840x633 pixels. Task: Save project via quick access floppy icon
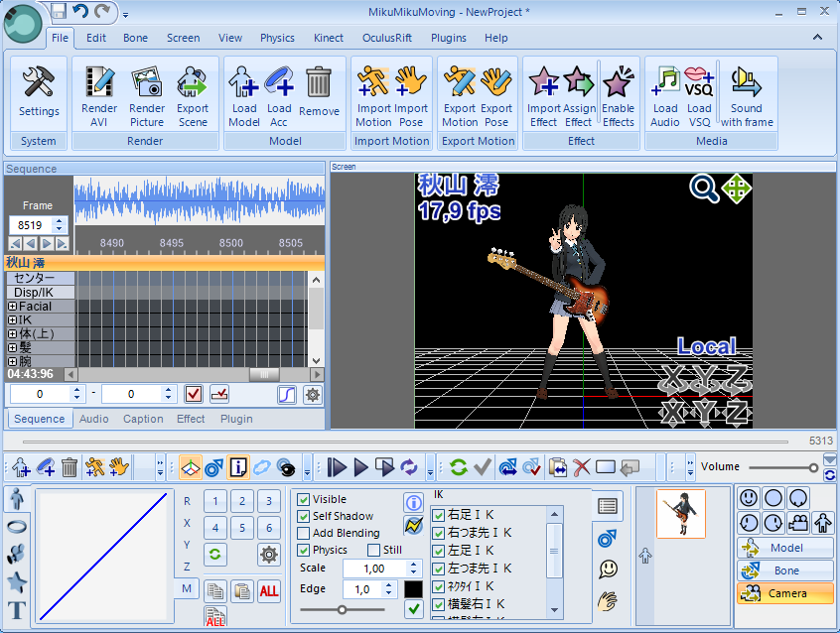point(59,11)
